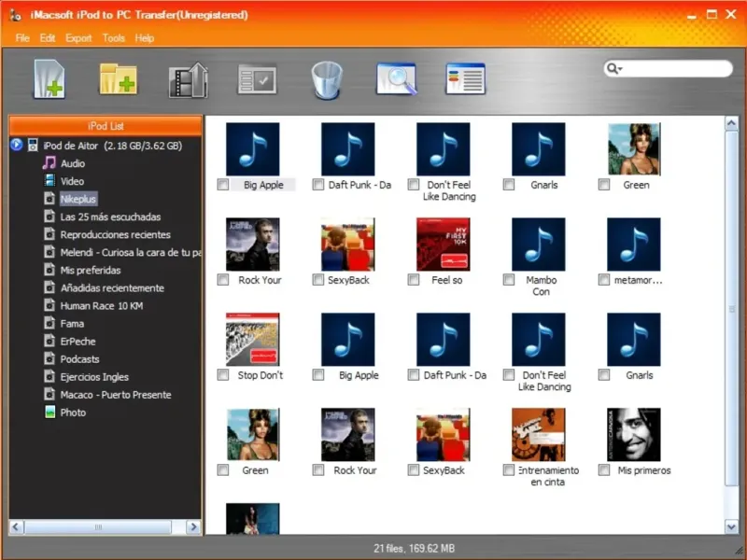747x560 pixels.
Task: Collapse the iPod de Aitor tree node
Action: click(17, 146)
